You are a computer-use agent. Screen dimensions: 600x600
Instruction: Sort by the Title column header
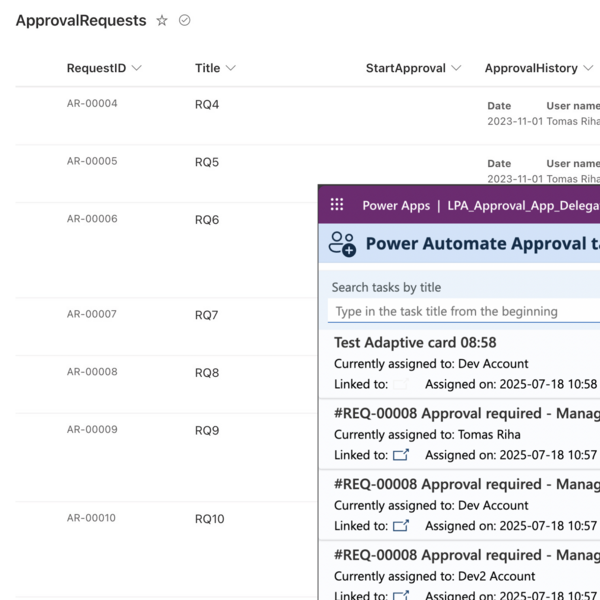[x=207, y=68]
